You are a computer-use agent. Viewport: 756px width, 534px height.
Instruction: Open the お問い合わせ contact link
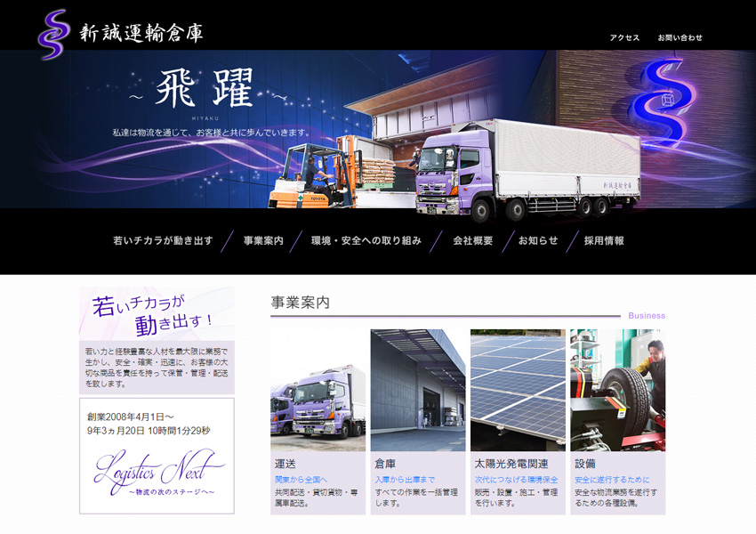(680, 38)
